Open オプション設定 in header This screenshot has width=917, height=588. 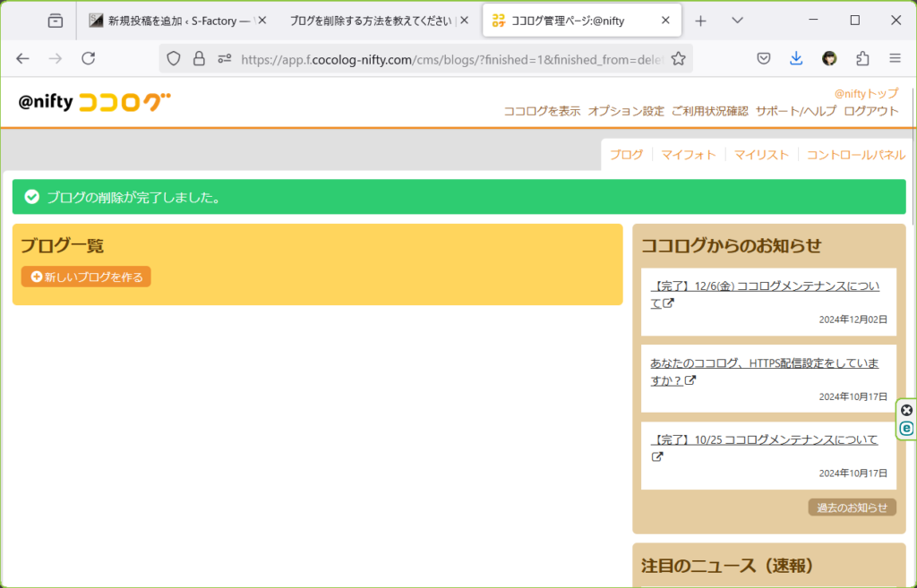point(626,111)
